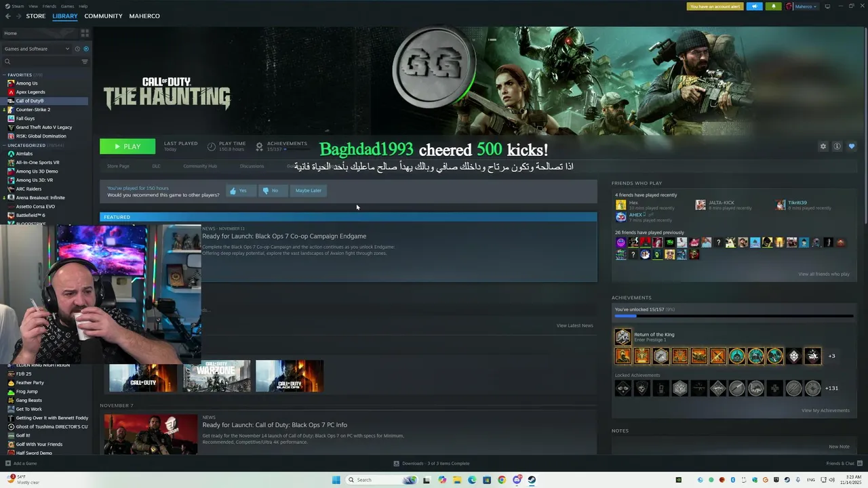Open the game info icon
Screen dimensions: 868x488
click(x=837, y=146)
